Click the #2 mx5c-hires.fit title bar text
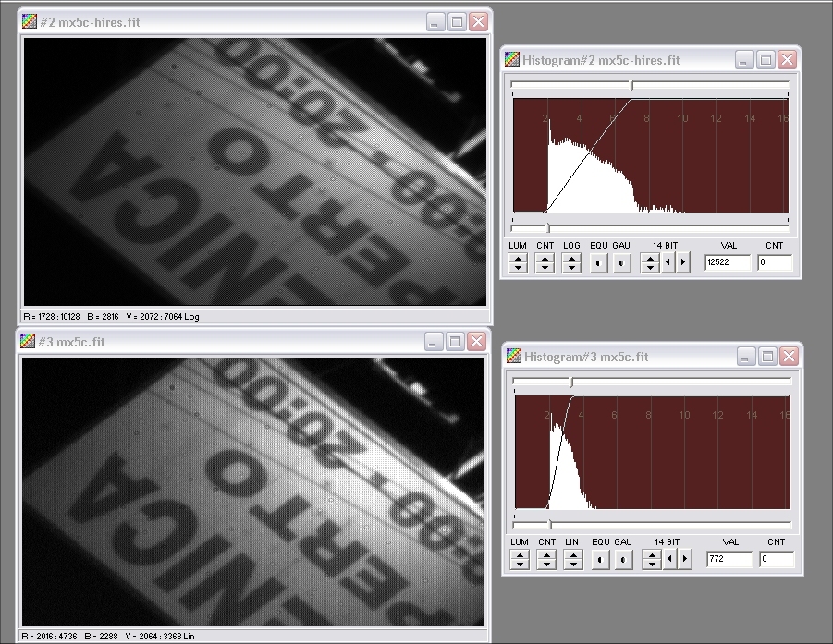This screenshot has width=833, height=644. pyautogui.click(x=90, y=22)
